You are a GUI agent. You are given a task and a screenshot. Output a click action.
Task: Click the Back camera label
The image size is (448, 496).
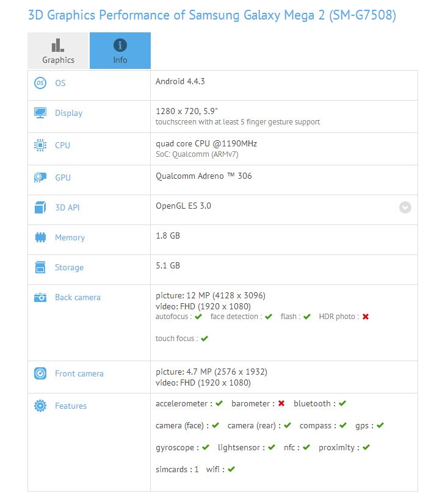78,297
